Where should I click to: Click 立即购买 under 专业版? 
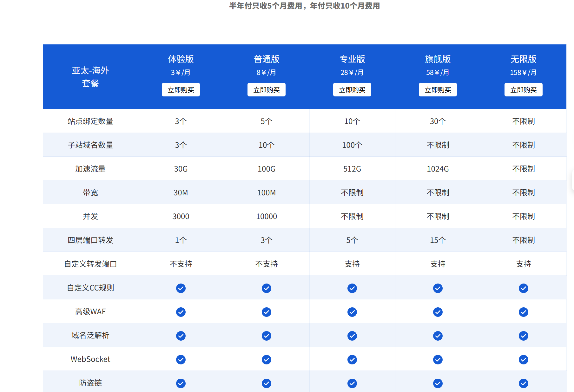(x=352, y=89)
